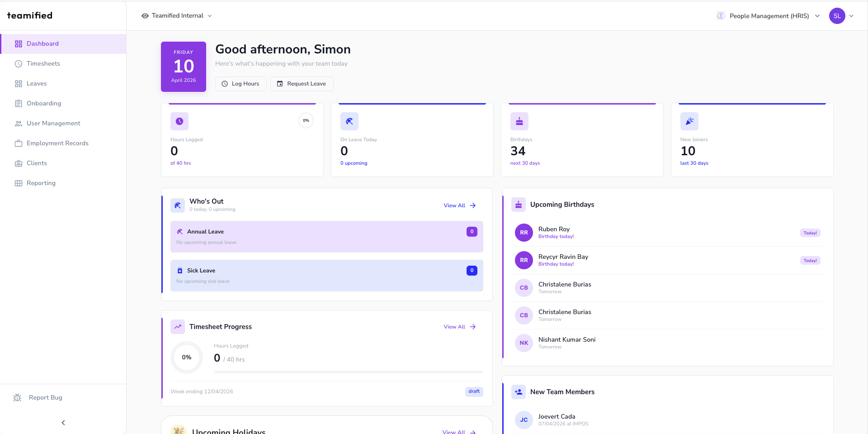Collapse the sidebar using the chevron
Image resolution: width=868 pixels, height=434 pixels.
(63, 422)
